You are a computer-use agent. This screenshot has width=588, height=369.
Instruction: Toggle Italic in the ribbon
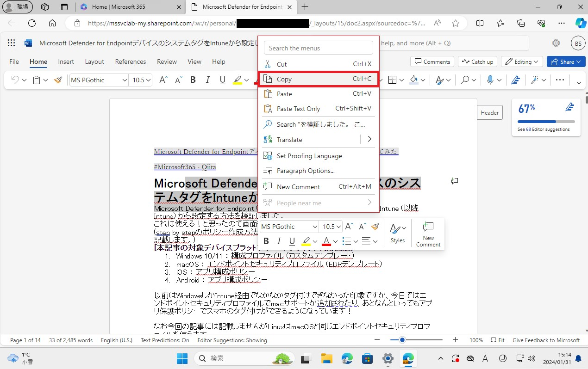coord(208,80)
